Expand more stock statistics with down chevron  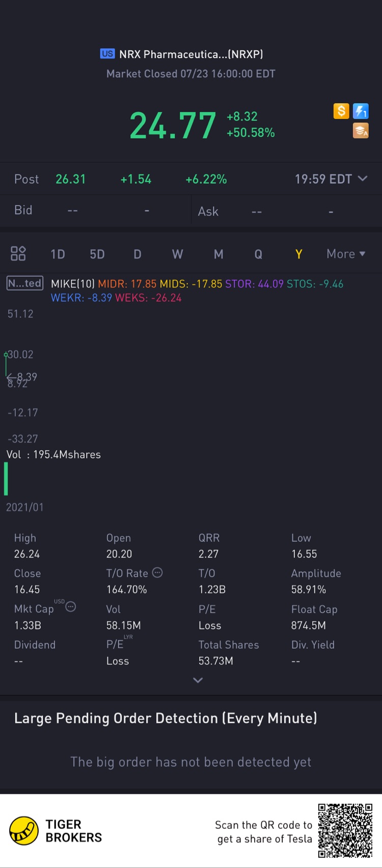(198, 680)
